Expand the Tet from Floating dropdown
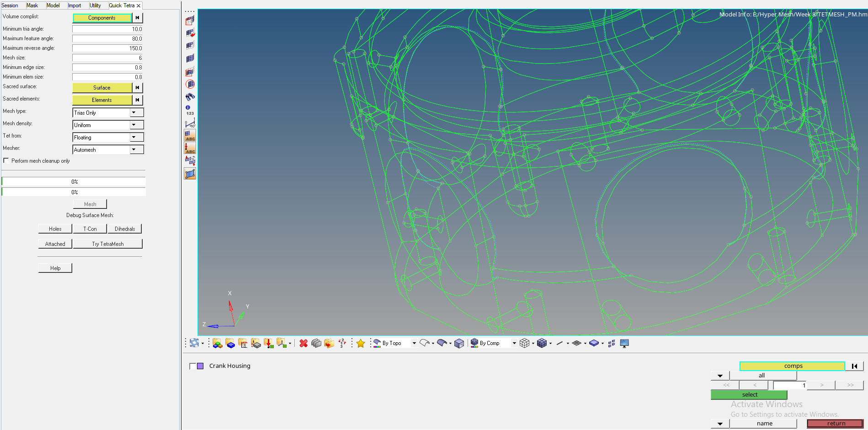Viewport: 868px width, 430px height. [134, 138]
